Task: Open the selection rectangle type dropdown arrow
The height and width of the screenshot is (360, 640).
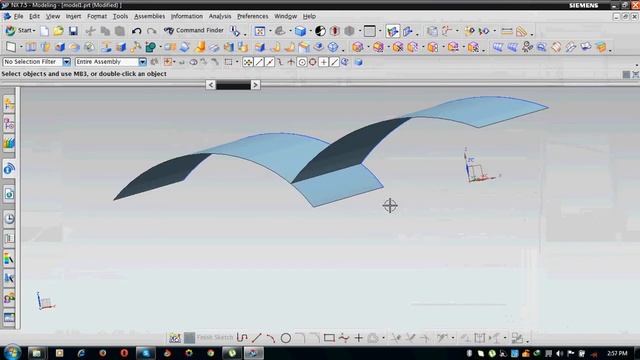Action: click(x=237, y=62)
